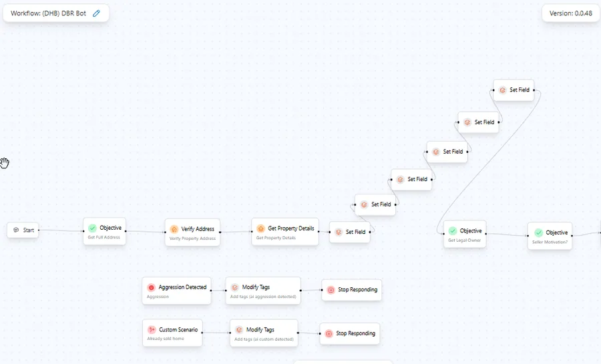Click the 'Verify Address' node title

[198, 229]
